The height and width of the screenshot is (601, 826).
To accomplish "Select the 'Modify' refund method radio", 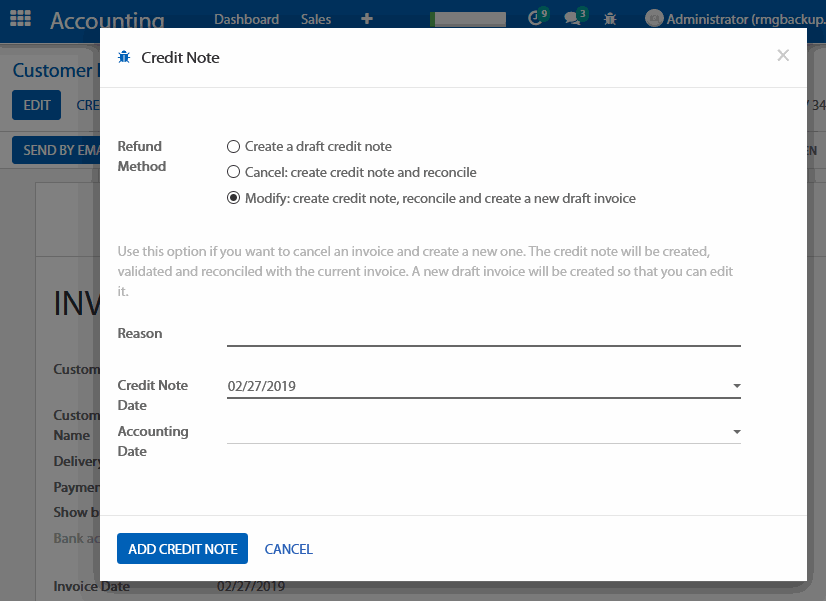I will click(x=234, y=198).
